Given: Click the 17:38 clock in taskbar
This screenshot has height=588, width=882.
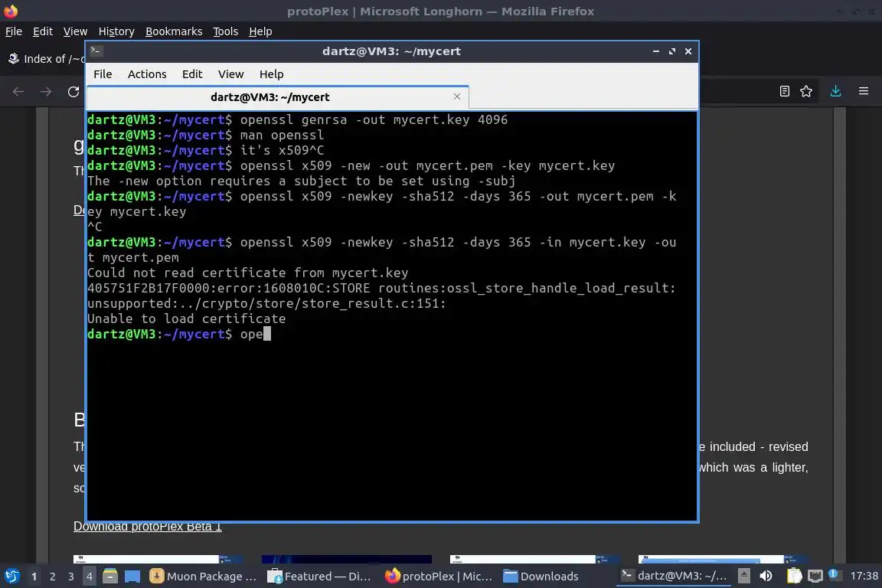Looking at the screenshot, I should (x=864, y=576).
